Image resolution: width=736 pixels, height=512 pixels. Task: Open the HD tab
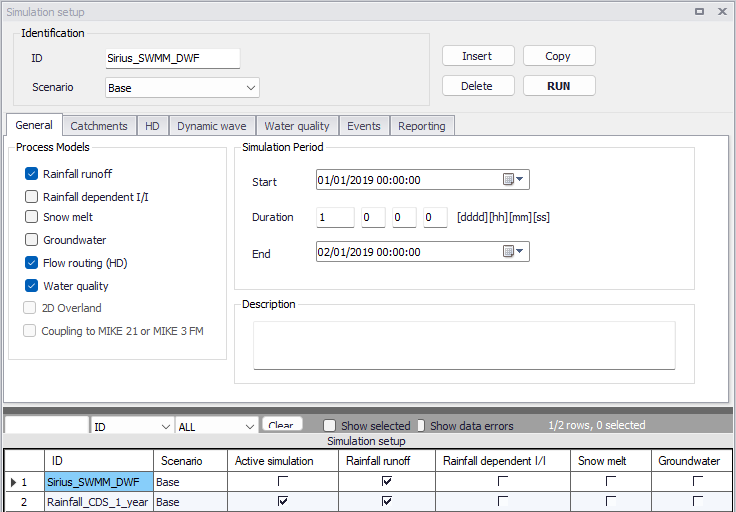(x=152, y=126)
